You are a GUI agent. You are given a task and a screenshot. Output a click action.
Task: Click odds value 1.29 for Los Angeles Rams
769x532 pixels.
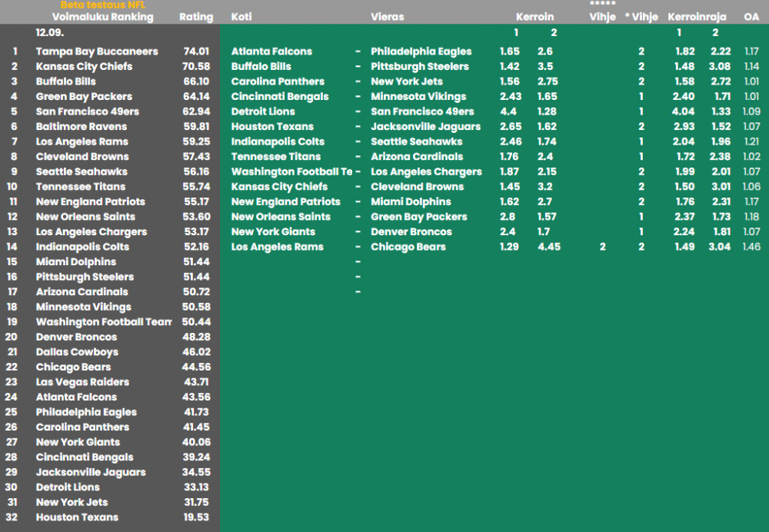coord(509,247)
